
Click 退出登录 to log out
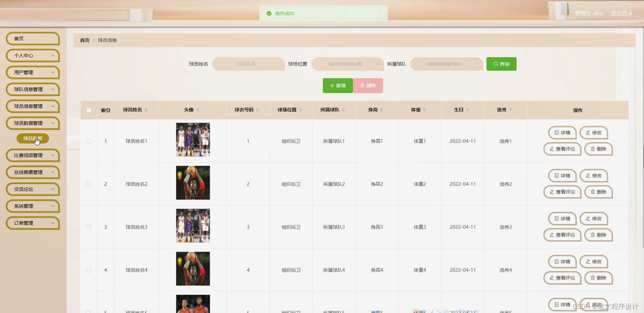pos(621,13)
